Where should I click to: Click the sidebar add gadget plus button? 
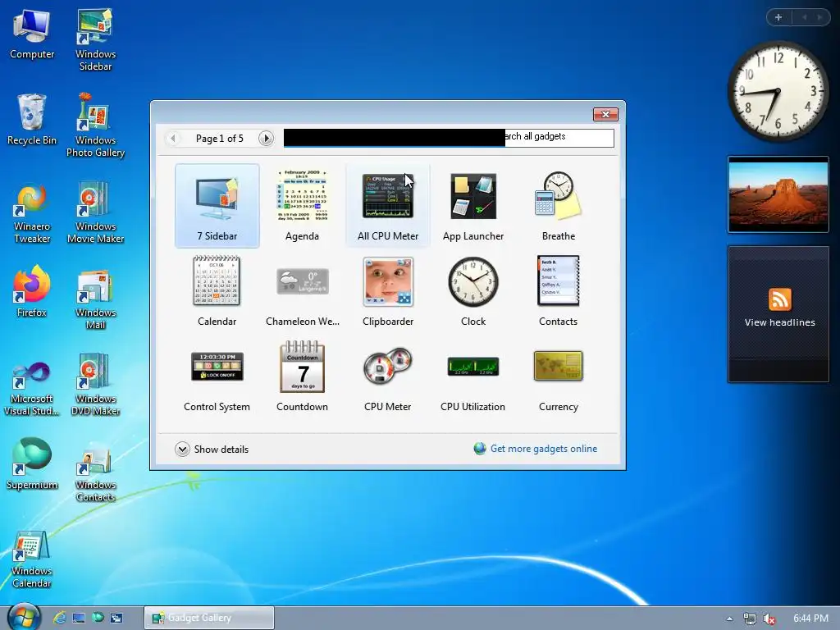click(x=778, y=17)
